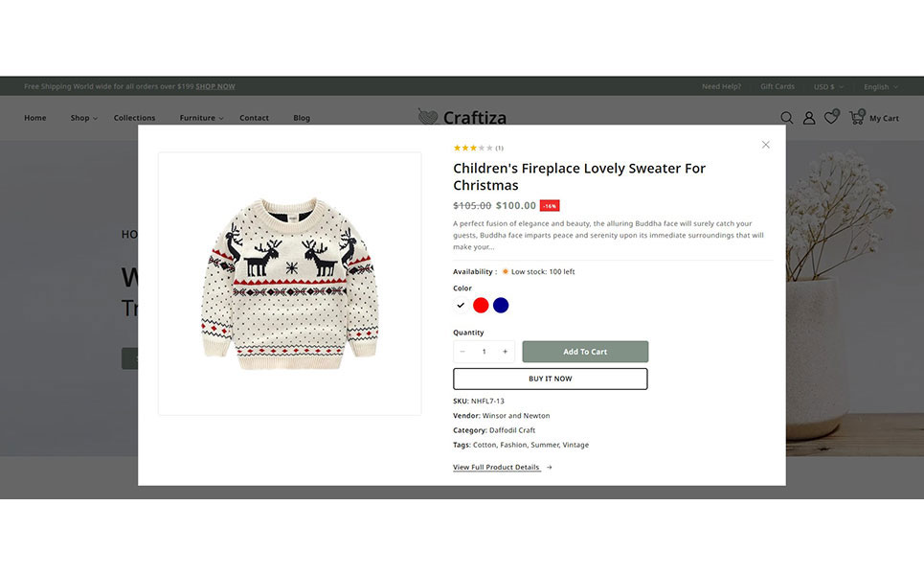Screen dimensions: 924x575
Task: Pick the navy blue color swatch
Action: point(501,305)
